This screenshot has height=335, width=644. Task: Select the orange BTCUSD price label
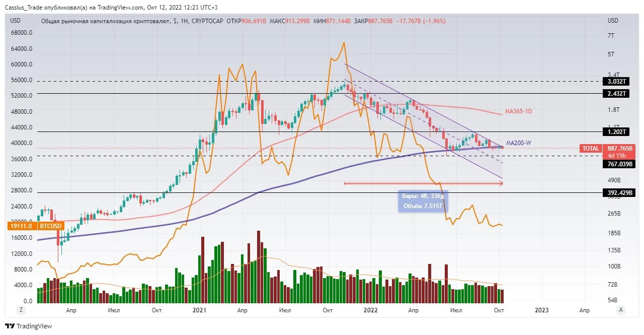coord(36,227)
